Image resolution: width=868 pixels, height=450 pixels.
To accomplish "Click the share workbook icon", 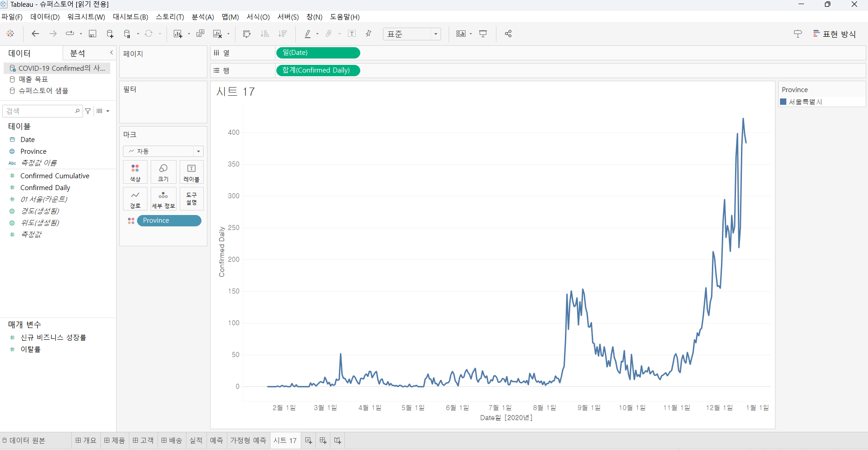I will pyautogui.click(x=508, y=34).
